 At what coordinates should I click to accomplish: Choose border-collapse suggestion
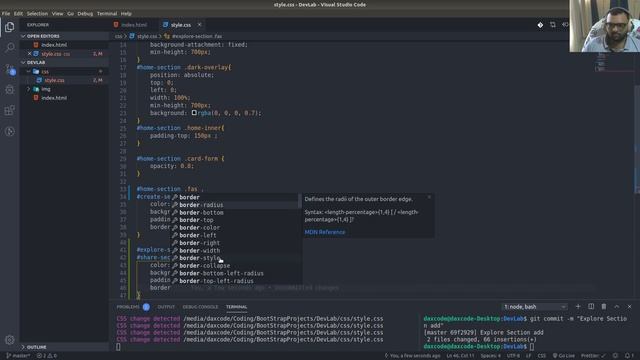[x=236, y=266]
